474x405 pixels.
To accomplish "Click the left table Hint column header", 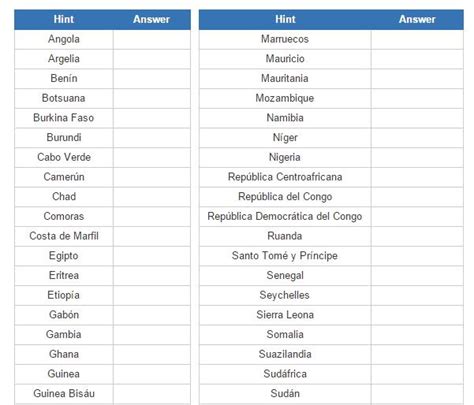I will (x=64, y=19).
